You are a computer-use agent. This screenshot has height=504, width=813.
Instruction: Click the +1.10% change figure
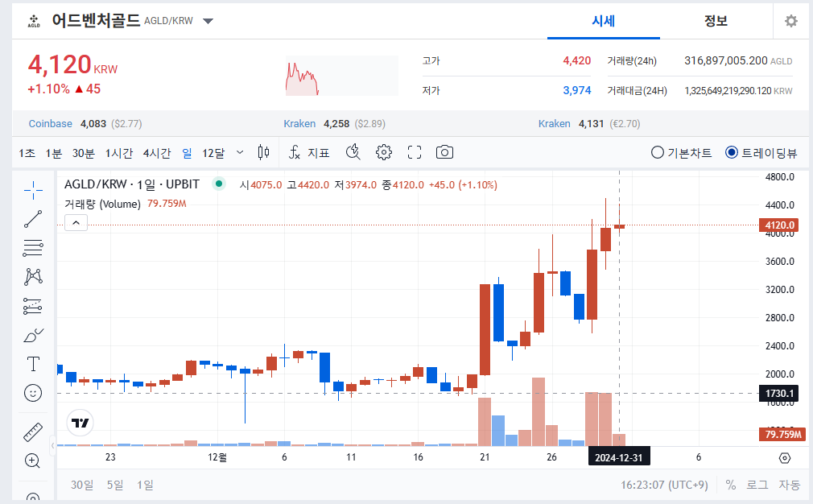48,89
